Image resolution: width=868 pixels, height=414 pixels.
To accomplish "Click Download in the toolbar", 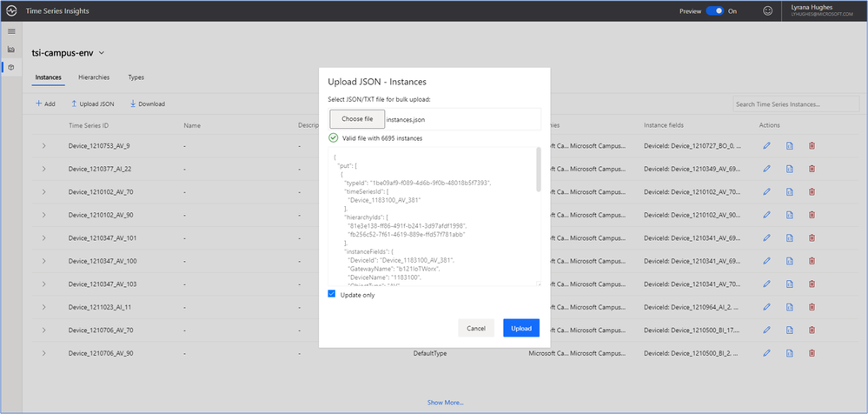I will (x=147, y=103).
